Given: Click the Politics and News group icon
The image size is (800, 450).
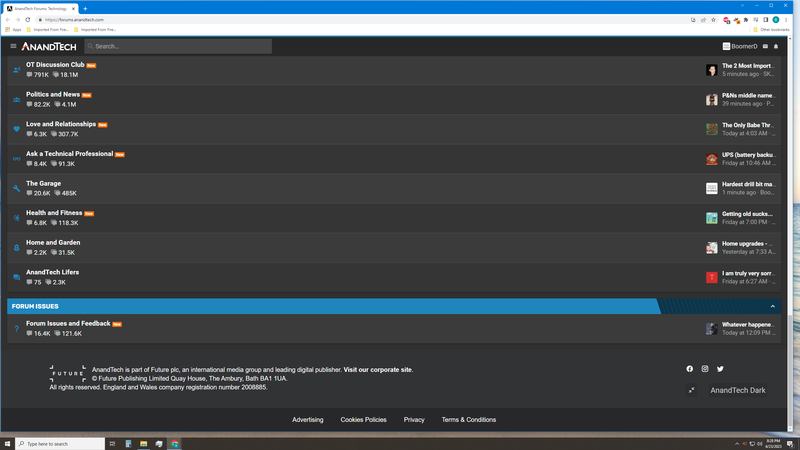Looking at the screenshot, I should pos(16,99).
